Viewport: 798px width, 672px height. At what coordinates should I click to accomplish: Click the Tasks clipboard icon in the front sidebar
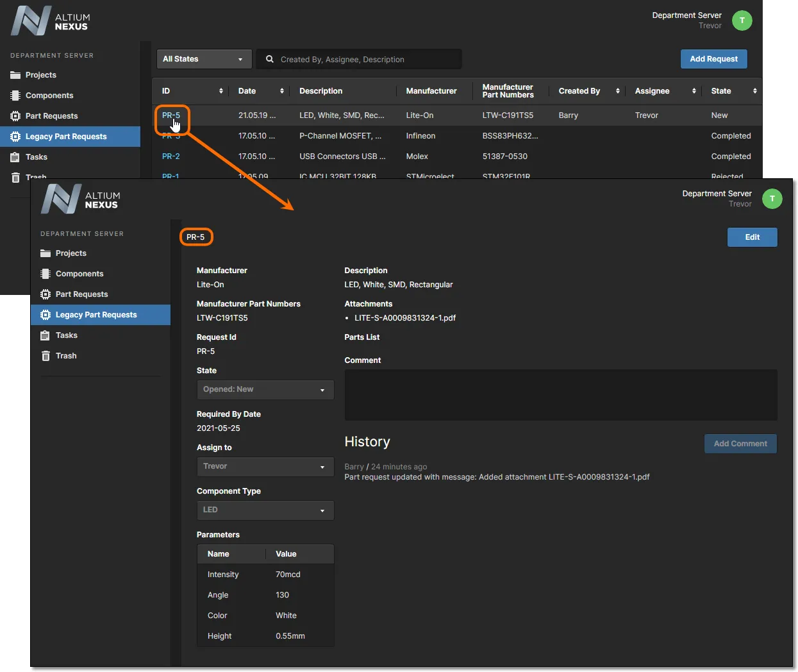[x=46, y=335]
